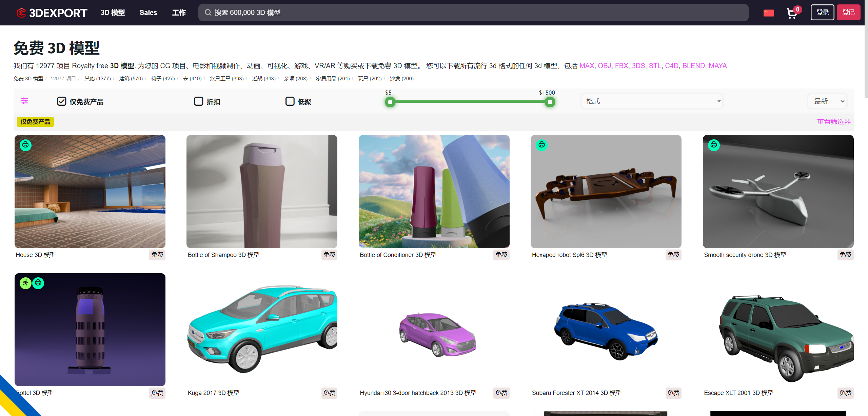Open the language flag selector
This screenshot has height=416, width=868.
click(769, 13)
